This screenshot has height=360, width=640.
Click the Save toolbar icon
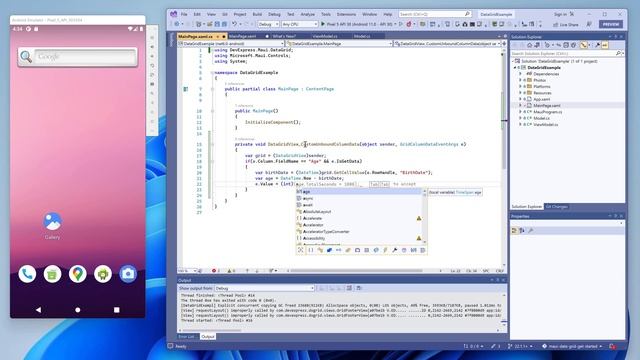point(217,24)
